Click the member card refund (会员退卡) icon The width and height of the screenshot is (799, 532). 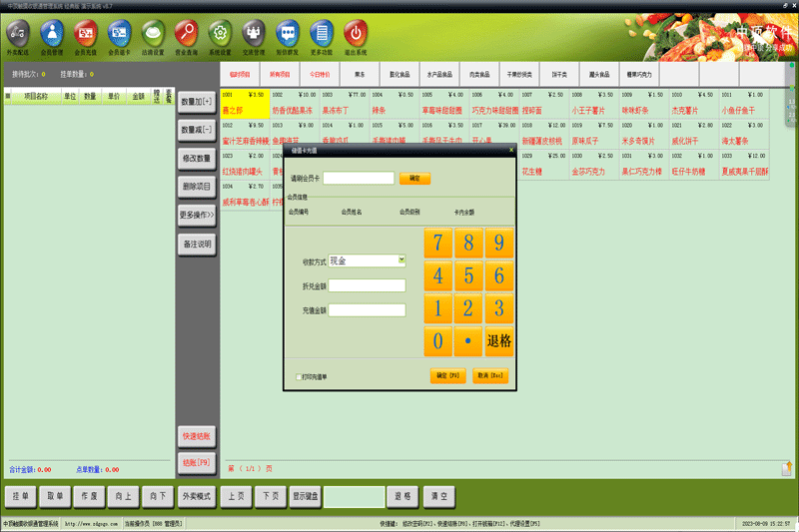coord(119,34)
